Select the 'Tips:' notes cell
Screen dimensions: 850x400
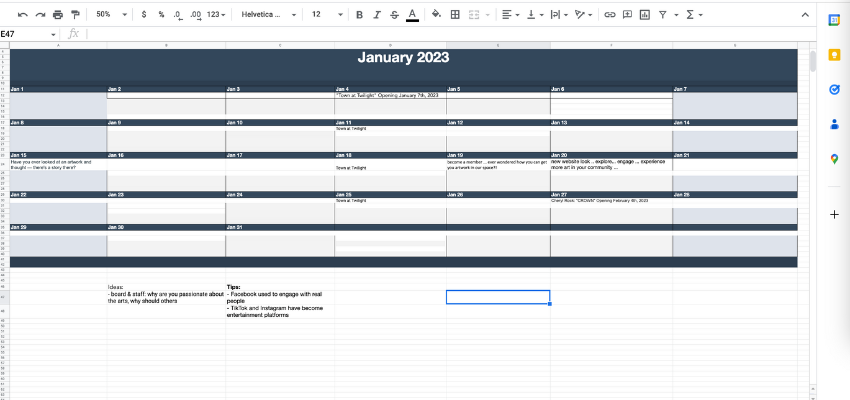coord(280,287)
